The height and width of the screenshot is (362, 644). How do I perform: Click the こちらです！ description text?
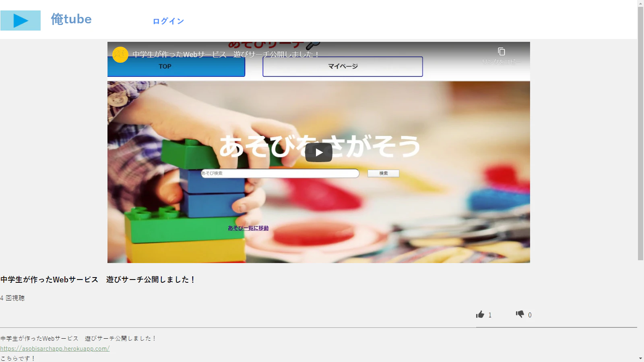[18, 358]
